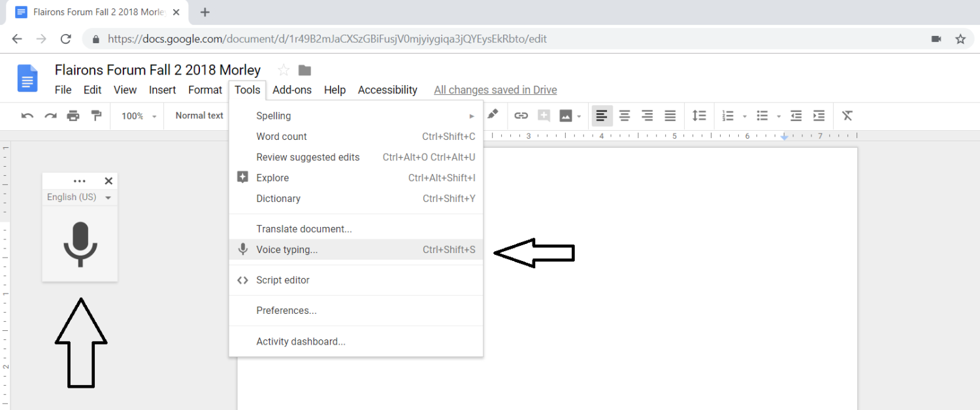Click the Undo arrow in toolbar
This screenshot has height=410, width=980.
coord(27,116)
